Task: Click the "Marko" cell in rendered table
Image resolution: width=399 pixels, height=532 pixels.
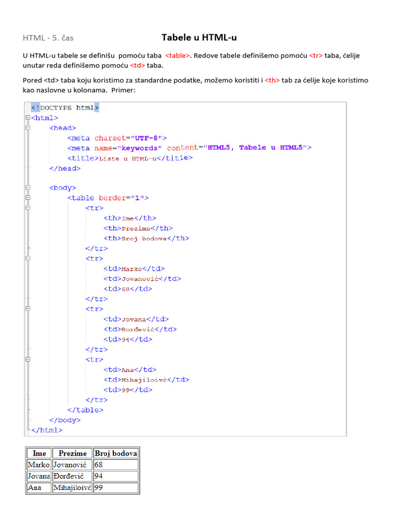Action: (x=38, y=464)
